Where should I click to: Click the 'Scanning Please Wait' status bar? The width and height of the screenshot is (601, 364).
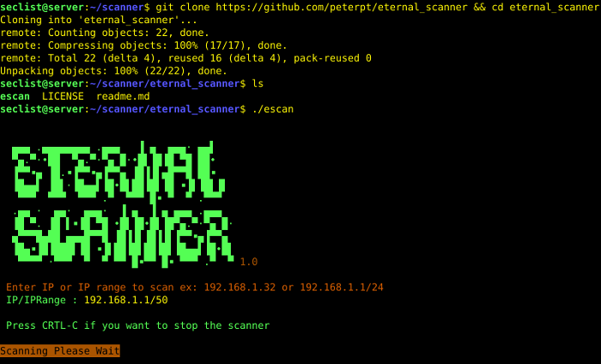click(60, 350)
